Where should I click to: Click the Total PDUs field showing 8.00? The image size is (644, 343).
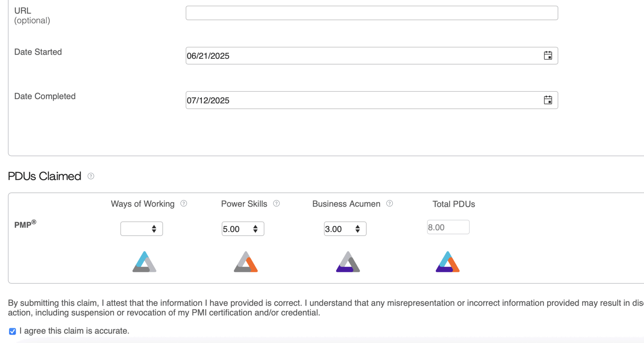pyautogui.click(x=448, y=227)
